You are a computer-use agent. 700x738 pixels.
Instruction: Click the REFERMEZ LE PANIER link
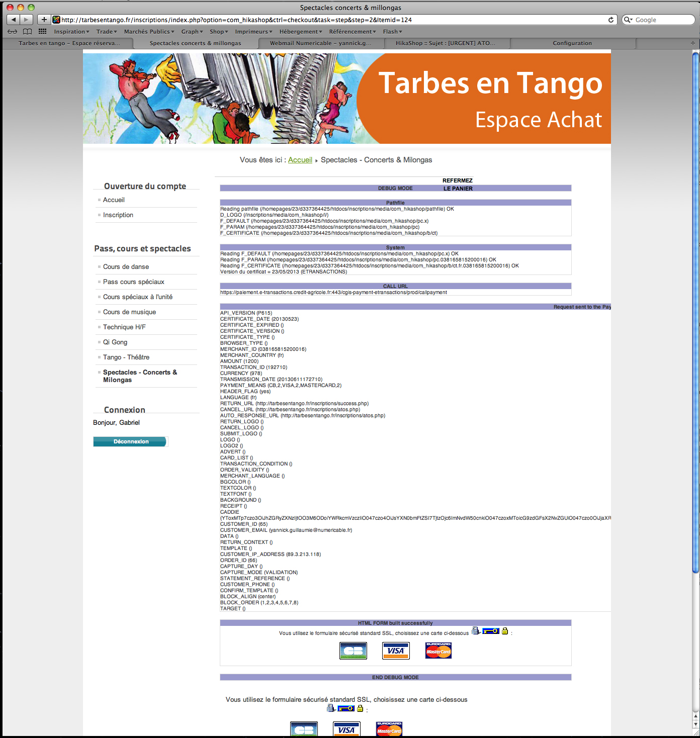(x=458, y=185)
